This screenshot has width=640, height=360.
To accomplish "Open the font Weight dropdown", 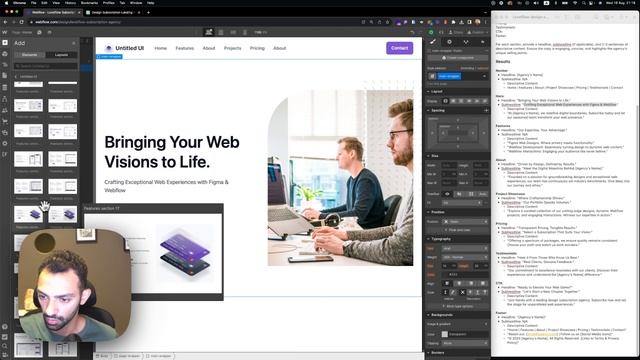I will click(465, 257).
